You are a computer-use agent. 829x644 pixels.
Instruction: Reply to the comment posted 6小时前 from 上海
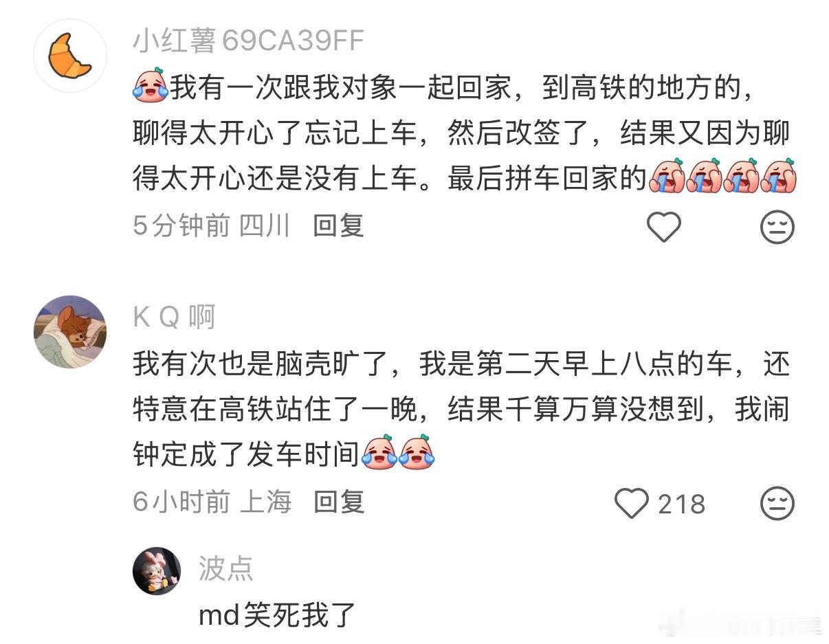(x=338, y=502)
